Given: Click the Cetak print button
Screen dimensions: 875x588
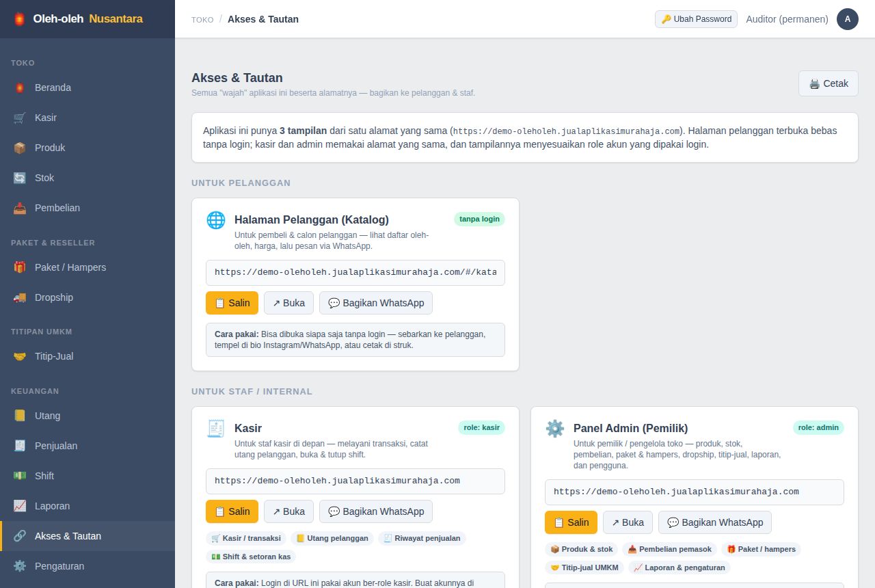Looking at the screenshot, I should (x=829, y=83).
